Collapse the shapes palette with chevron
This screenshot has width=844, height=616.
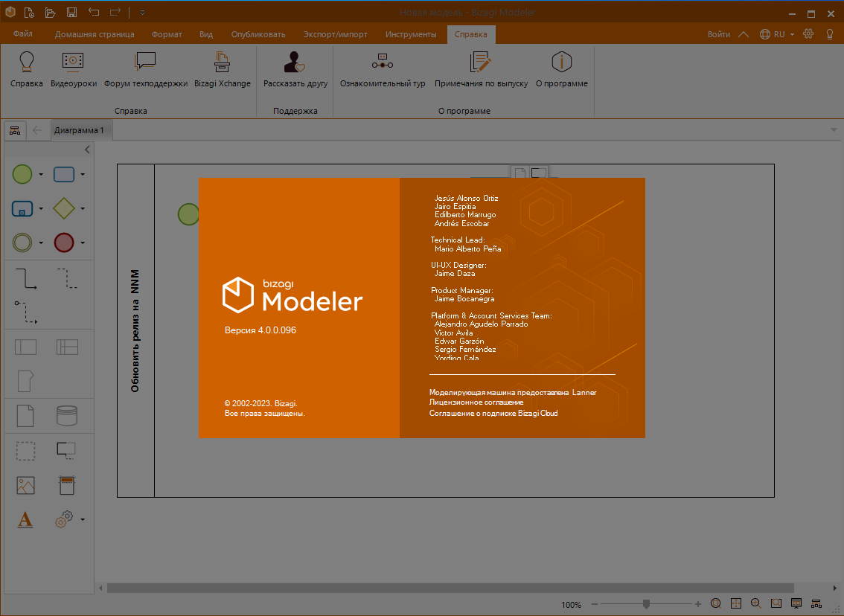pyautogui.click(x=87, y=150)
